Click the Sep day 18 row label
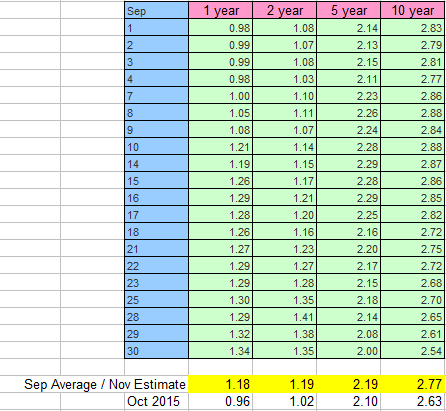446x411 pixels. click(x=157, y=231)
